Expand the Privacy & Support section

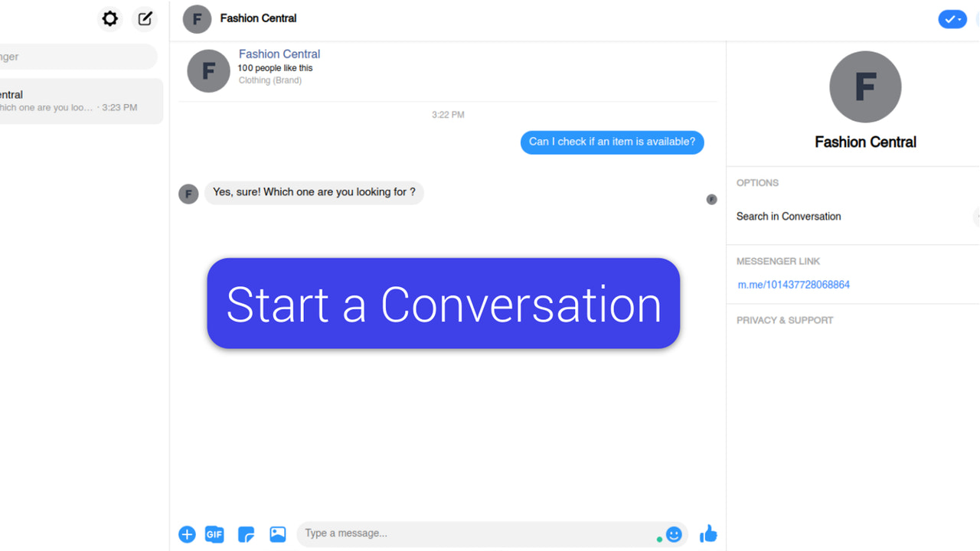pyautogui.click(x=784, y=320)
